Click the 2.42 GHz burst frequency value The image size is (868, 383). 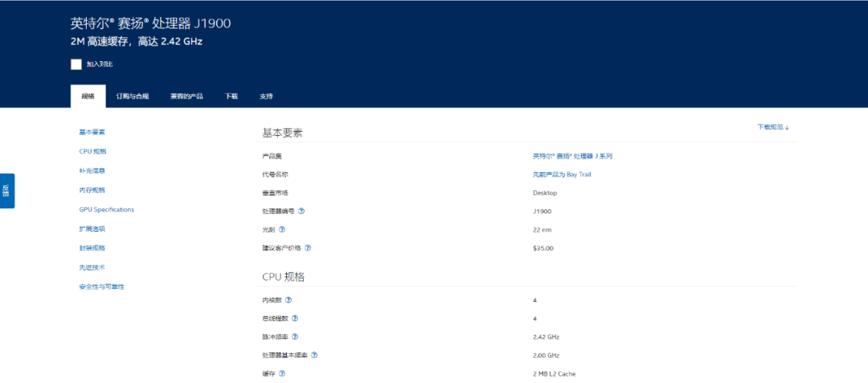point(547,337)
